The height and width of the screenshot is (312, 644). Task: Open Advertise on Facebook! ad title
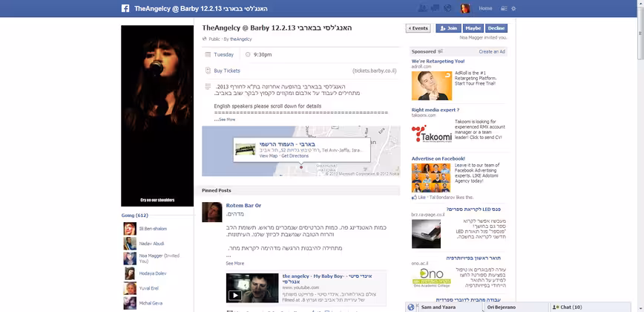coord(438,159)
